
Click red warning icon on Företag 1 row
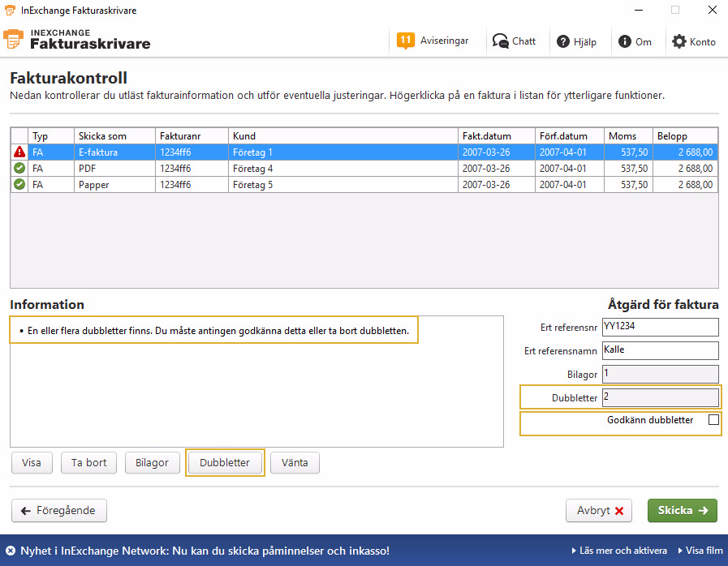(x=19, y=152)
